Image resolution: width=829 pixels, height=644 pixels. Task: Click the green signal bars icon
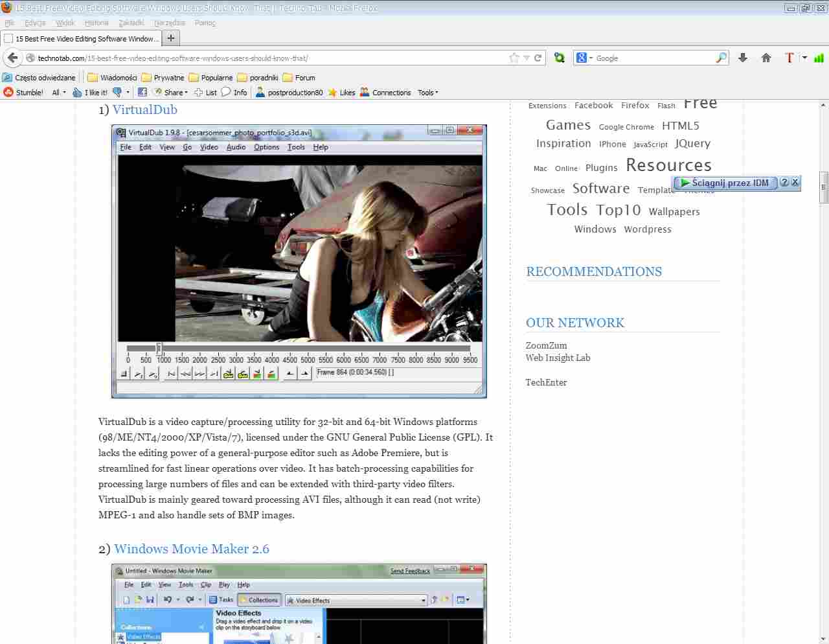819,58
